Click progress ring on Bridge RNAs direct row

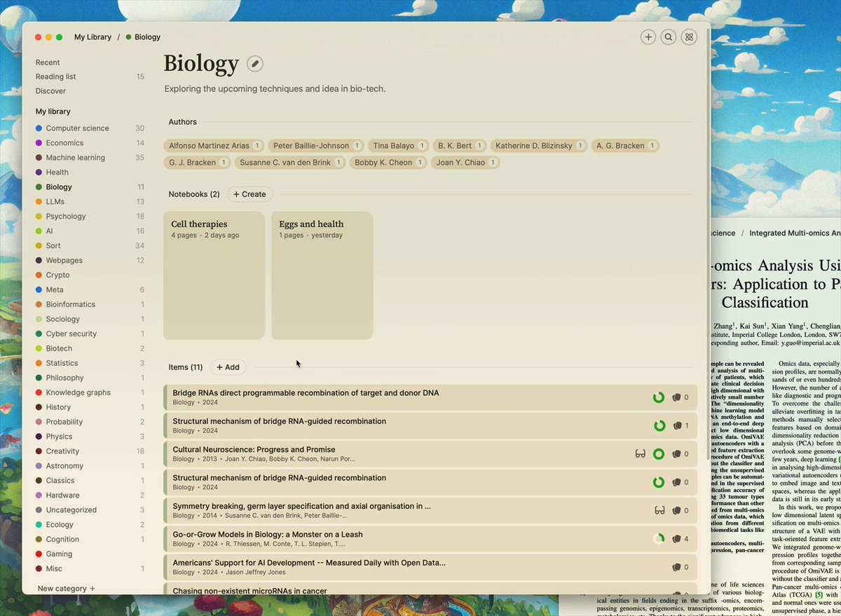[x=659, y=397]
